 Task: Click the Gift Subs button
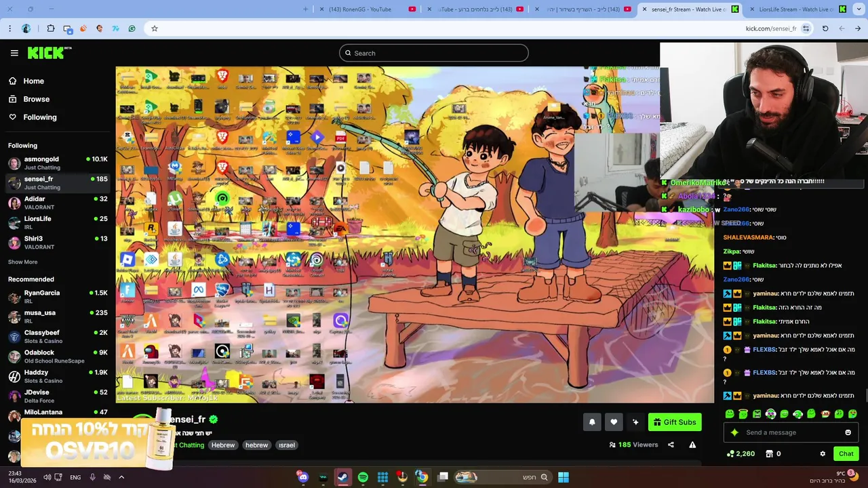(x=675, y=422)
